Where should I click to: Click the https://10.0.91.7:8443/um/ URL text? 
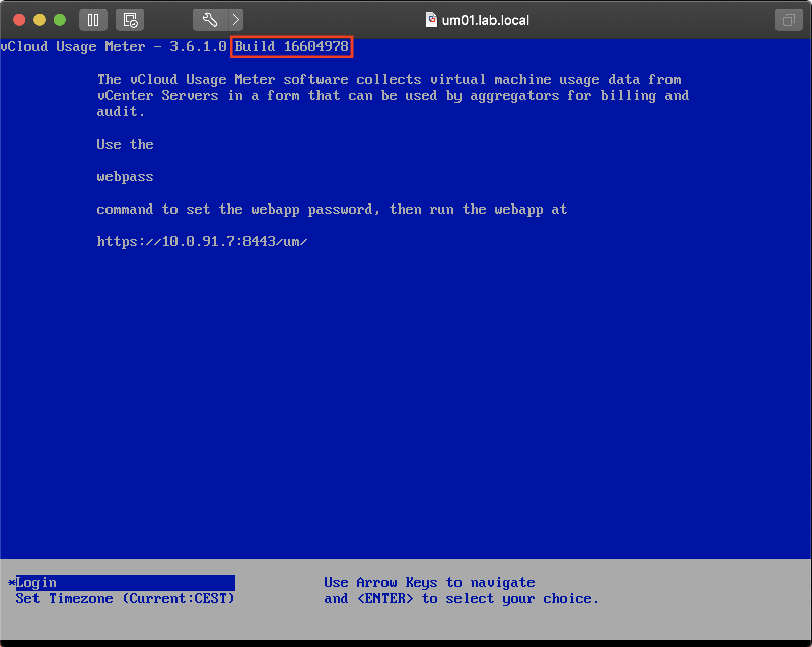202,242
